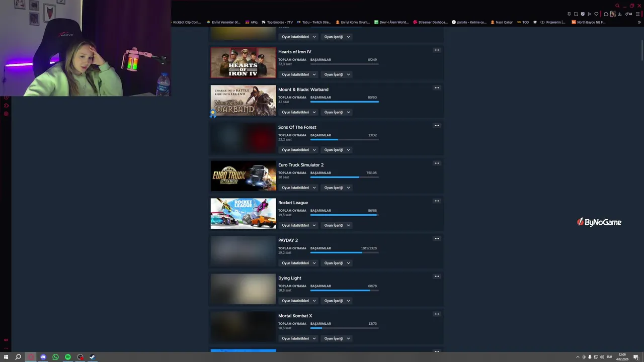Open the browser main menu icon

tap(637, 14)
